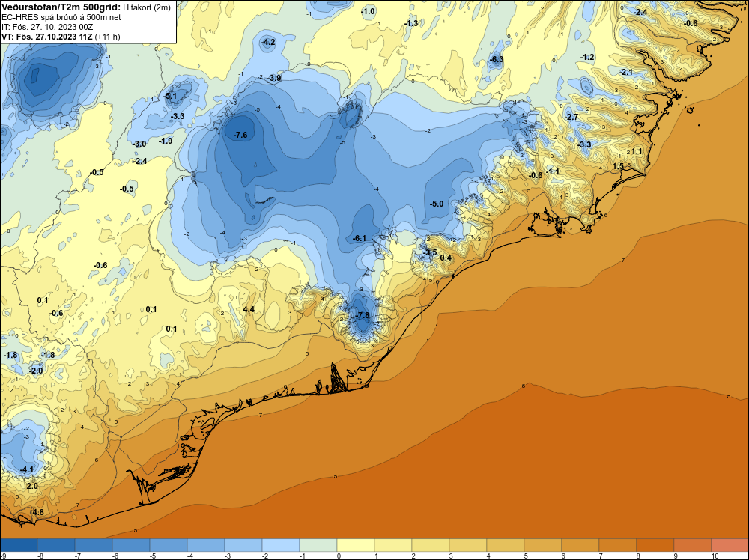Click the -7.8 temperature value on the map
749x560 pixels.
(x=363, y=315)
